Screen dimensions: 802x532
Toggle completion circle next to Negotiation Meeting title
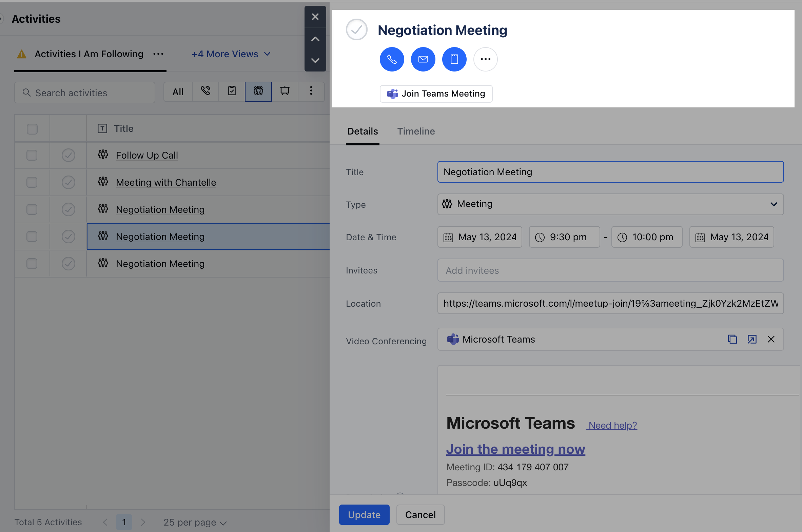tap(356, 29)
